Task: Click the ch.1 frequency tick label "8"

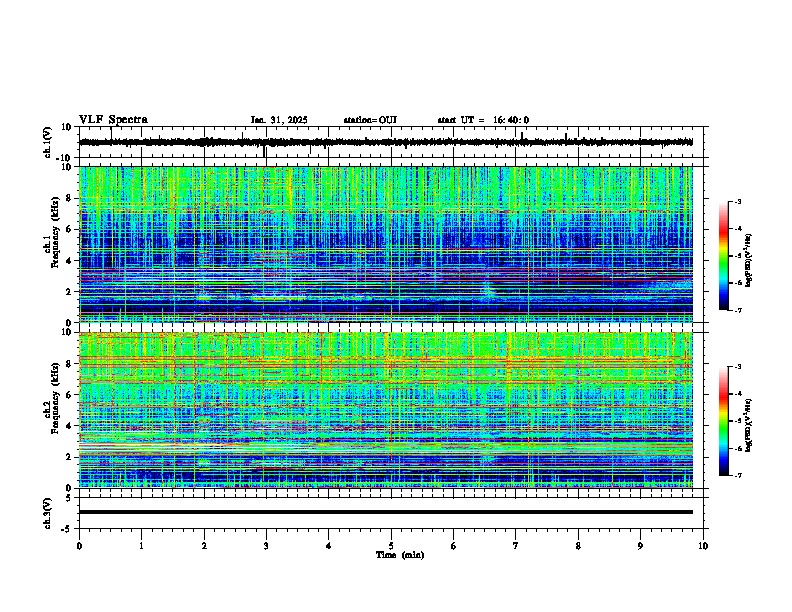Action: coord(69,198)
